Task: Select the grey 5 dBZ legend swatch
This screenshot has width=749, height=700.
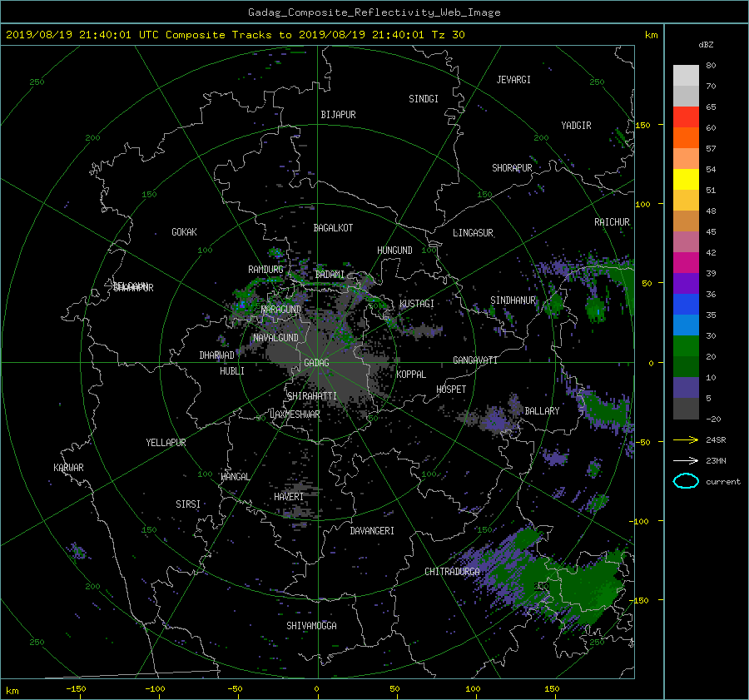Action: [686, 409]
